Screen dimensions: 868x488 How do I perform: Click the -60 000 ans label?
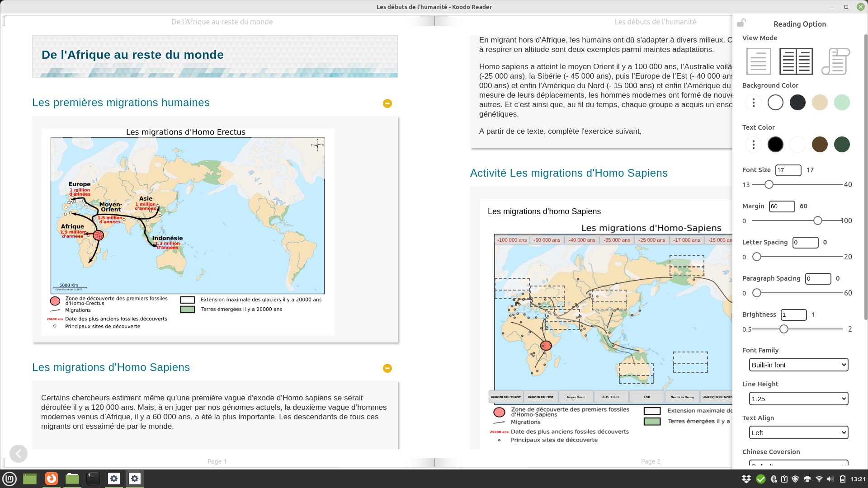[x=547, y=240]
